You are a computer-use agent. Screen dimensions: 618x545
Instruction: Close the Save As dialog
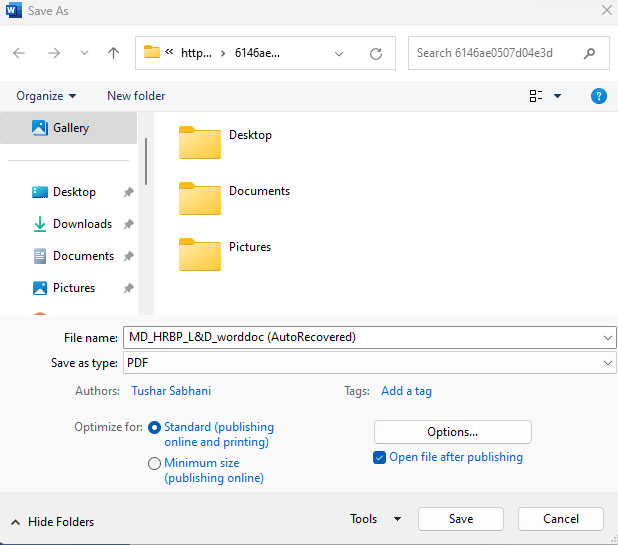(607, 10)
